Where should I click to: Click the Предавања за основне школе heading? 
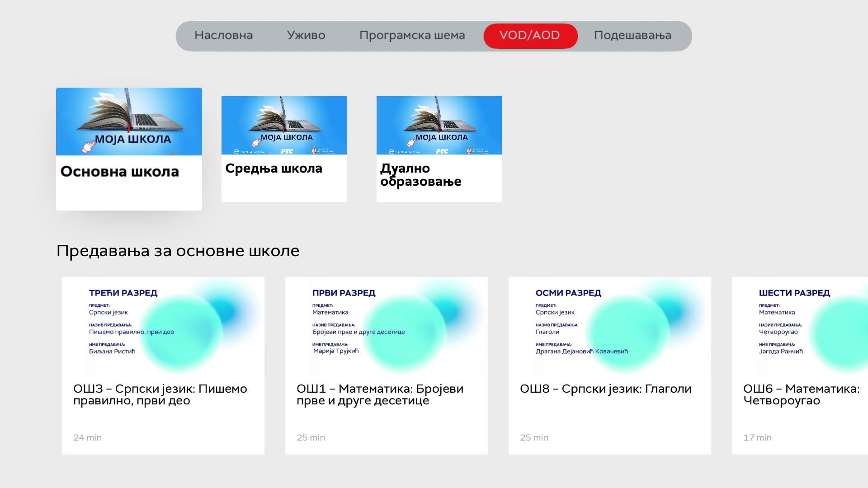(178, 251)
